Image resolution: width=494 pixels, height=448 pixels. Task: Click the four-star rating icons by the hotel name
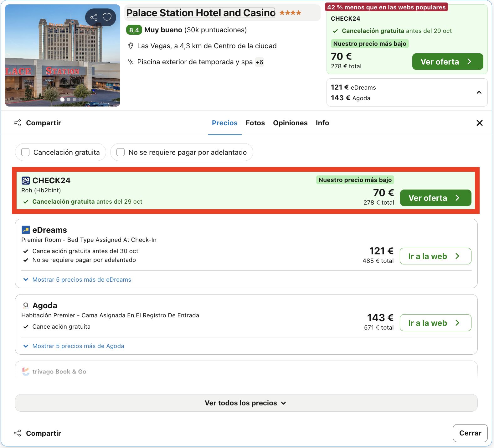[290, 13]
